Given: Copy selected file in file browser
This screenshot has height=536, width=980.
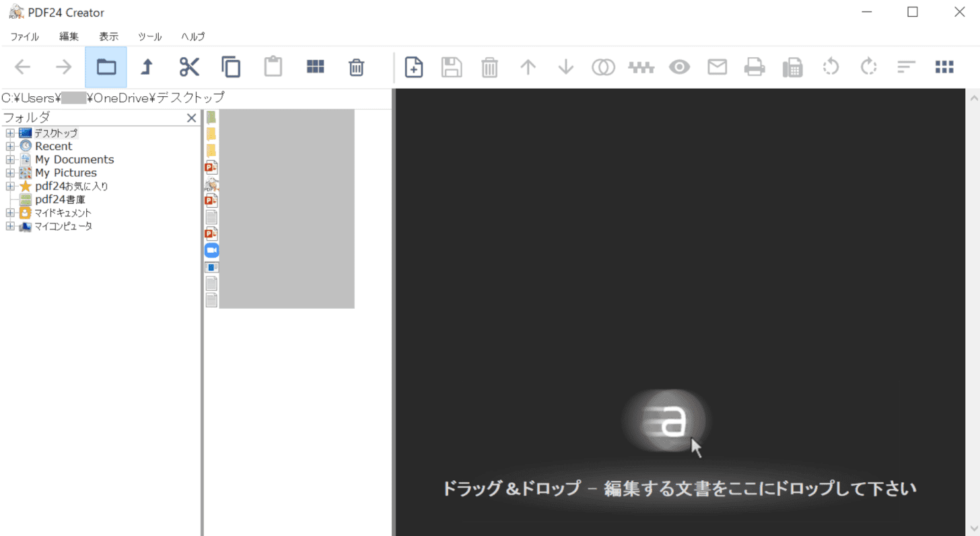Looking at the screenshot, I should coord(231,67).
